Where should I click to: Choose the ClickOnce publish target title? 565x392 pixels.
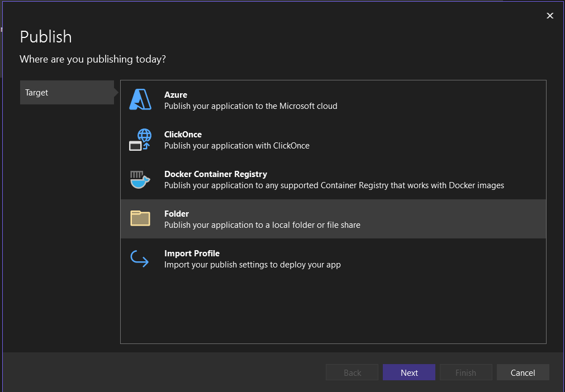(x=183, y=134)
